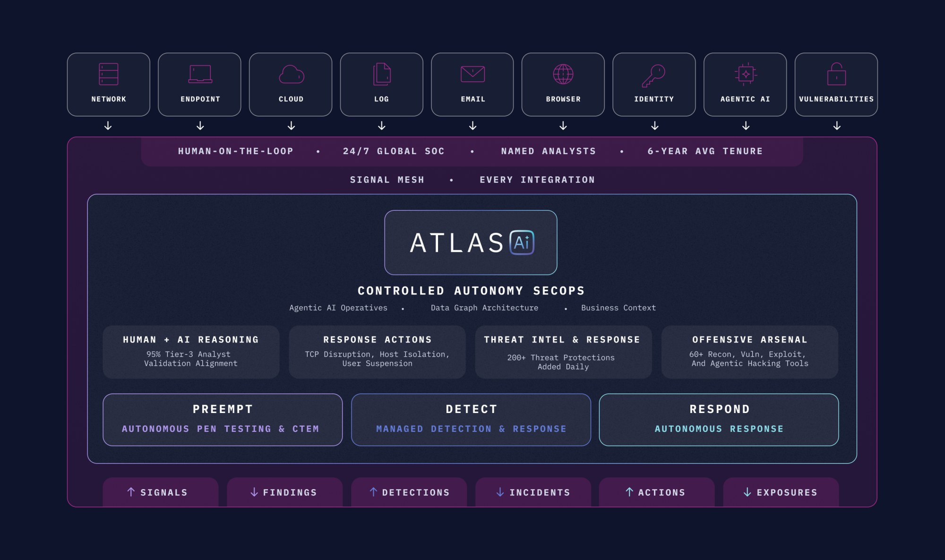Click the LOG label

click(x=382, y=99)
